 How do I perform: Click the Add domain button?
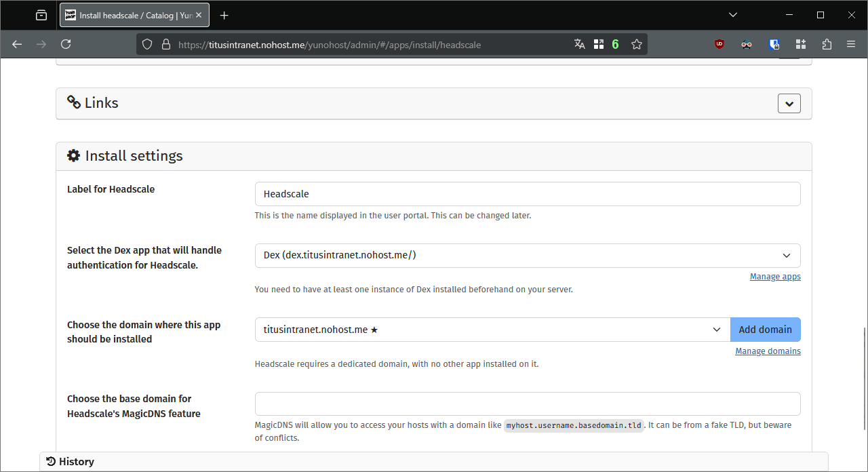[765, 330]
